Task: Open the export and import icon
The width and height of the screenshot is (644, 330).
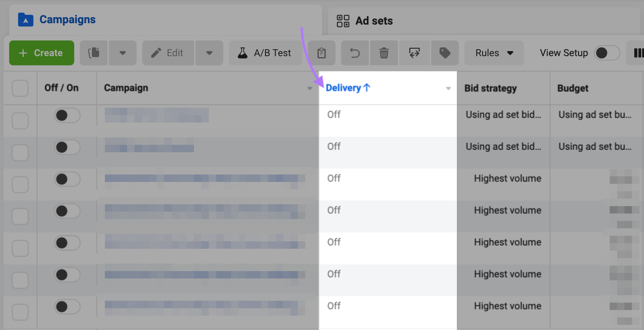Action: point(414,52)
